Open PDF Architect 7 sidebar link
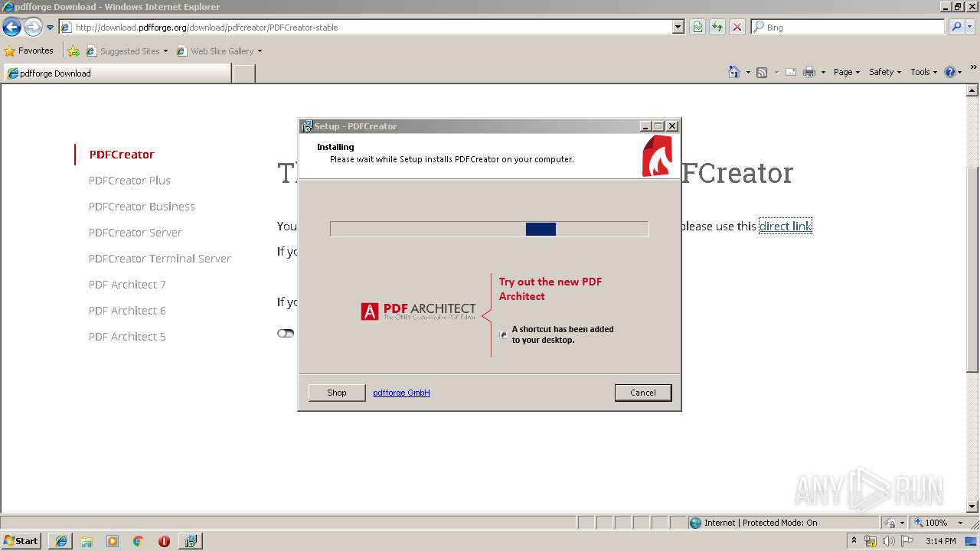 coord(127,285)
